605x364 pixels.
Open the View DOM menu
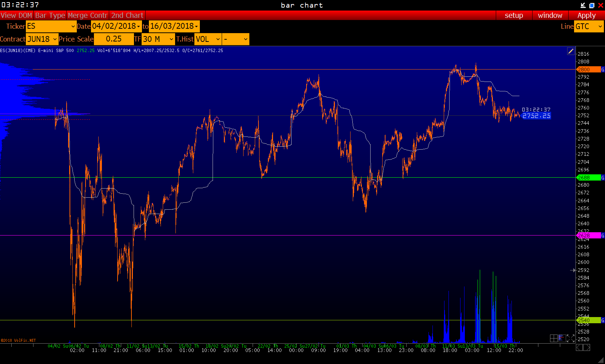16,15
